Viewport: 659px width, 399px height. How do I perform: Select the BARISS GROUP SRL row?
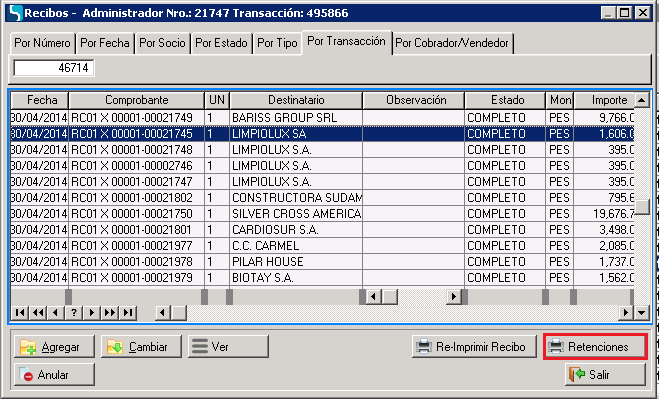(322, 118)
